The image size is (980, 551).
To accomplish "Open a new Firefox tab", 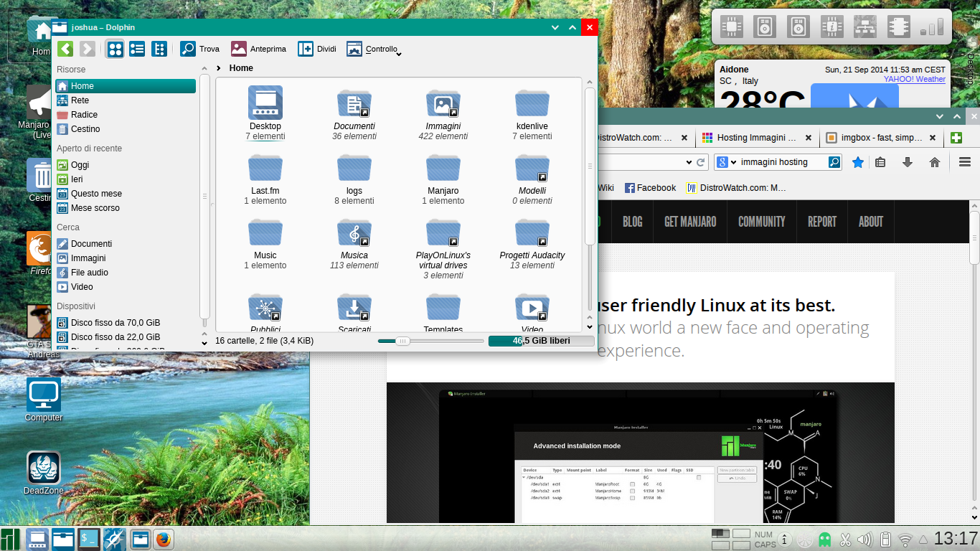I will (x=956, y=138).
